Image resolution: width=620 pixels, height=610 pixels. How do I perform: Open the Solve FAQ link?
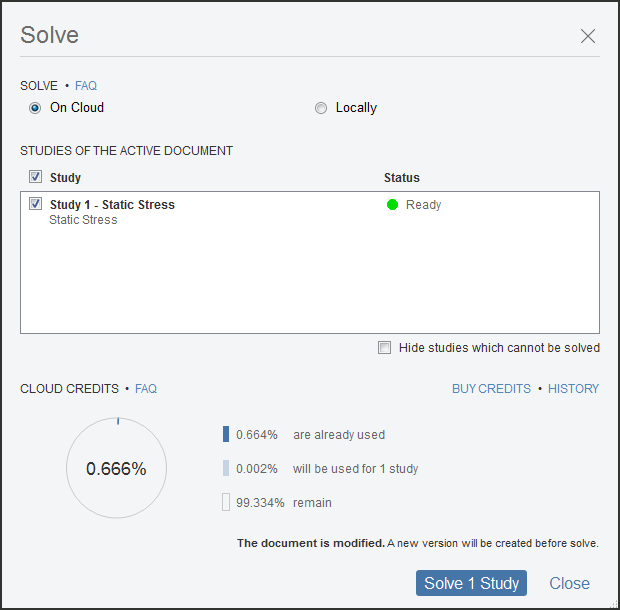(86, 86)
